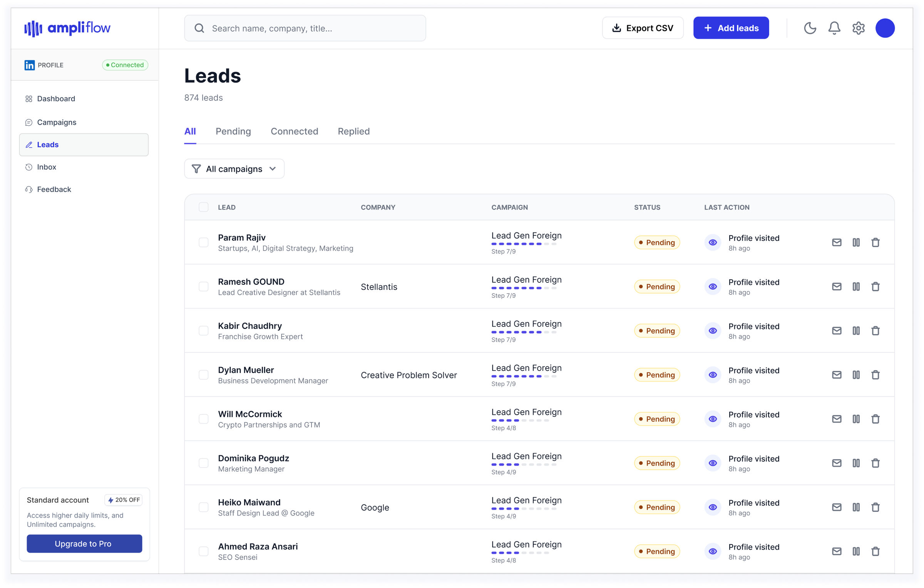
Task: Click the Add leads button
Action: 731,28
